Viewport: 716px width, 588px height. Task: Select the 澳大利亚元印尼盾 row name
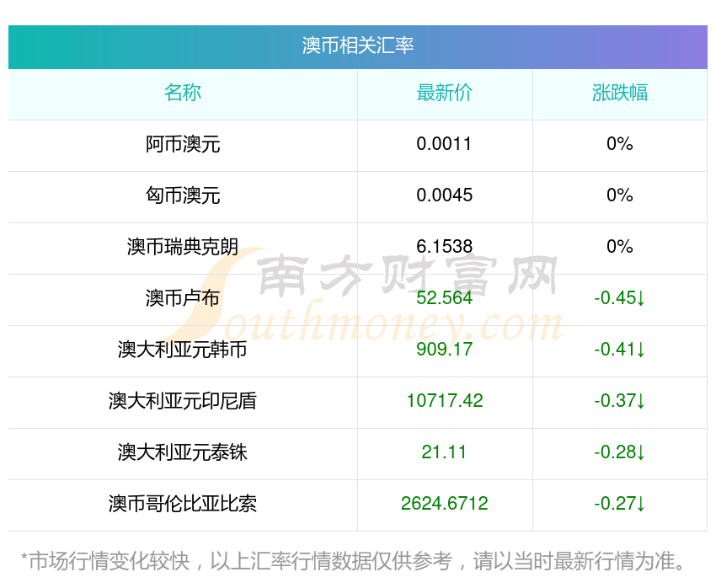click(x=183, y=401)
